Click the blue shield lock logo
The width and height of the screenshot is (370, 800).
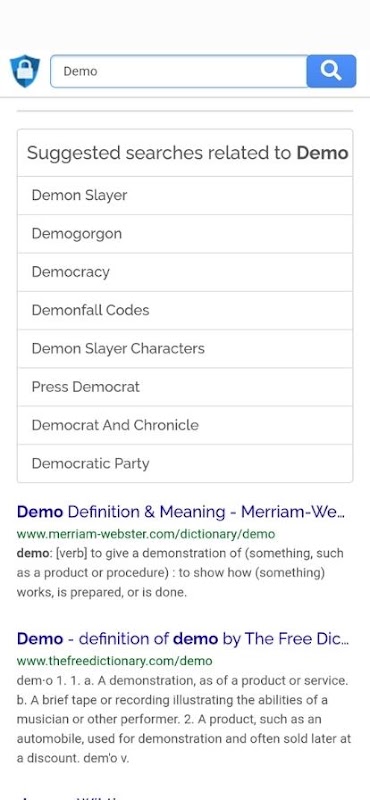[24, 71]
